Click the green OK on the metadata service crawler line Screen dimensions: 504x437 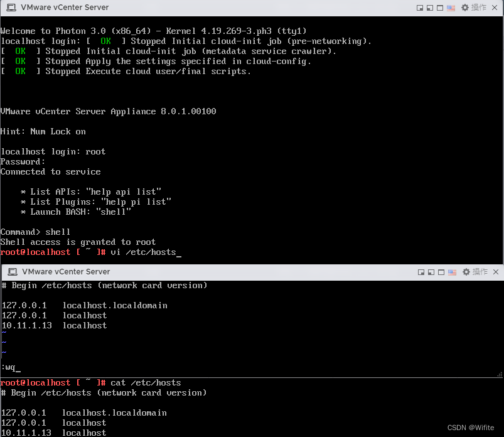click(20, 51)
